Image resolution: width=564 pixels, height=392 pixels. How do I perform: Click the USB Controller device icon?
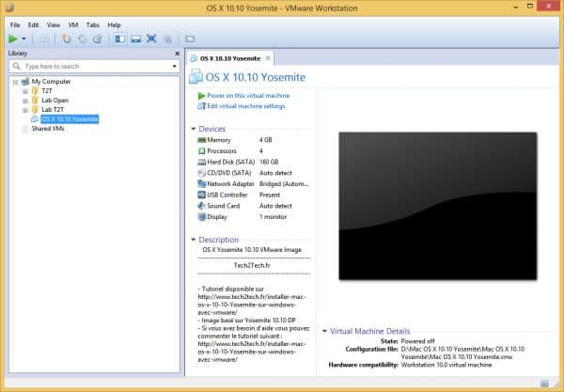(202, 195)
